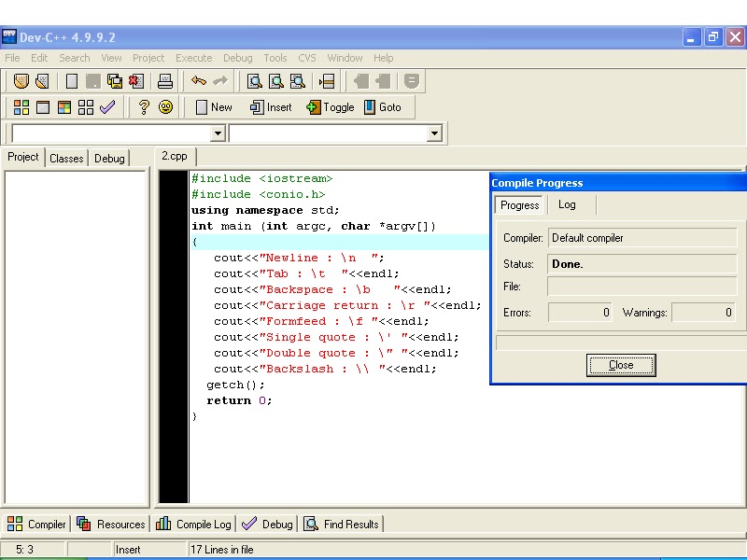Open the Resources bottom tab

(x=111, y=525)
